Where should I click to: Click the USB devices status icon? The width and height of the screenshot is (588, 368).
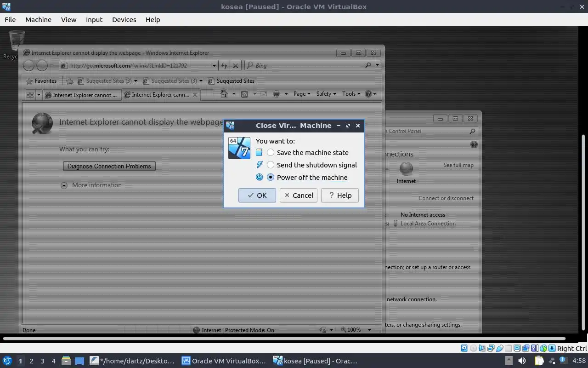(x=500, y=348)
